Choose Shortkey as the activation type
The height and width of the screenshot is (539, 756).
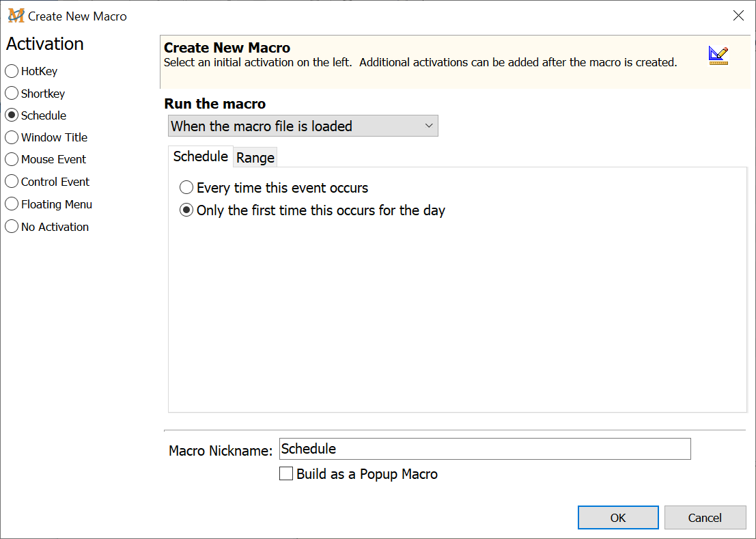click(x=12, y=93)
